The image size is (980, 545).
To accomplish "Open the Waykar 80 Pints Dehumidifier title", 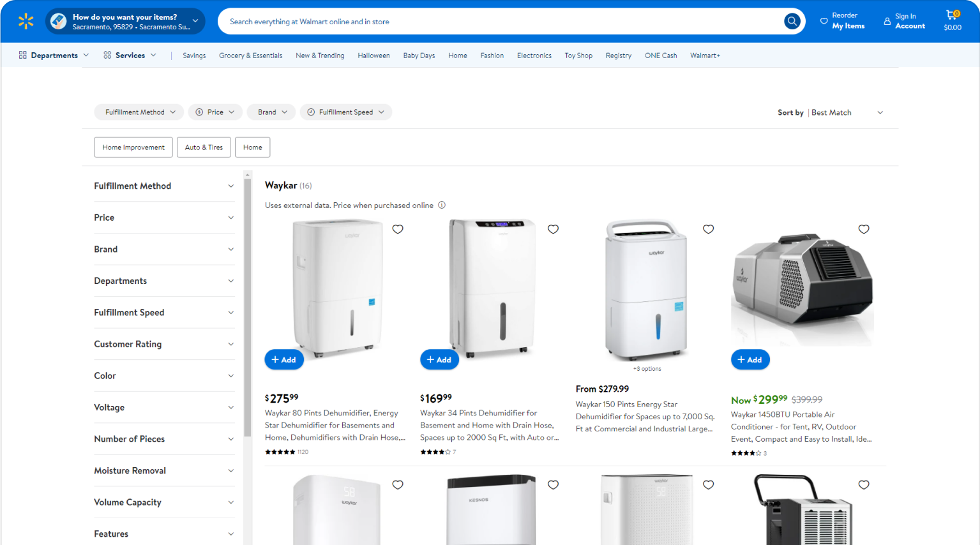I will point(335,425).
